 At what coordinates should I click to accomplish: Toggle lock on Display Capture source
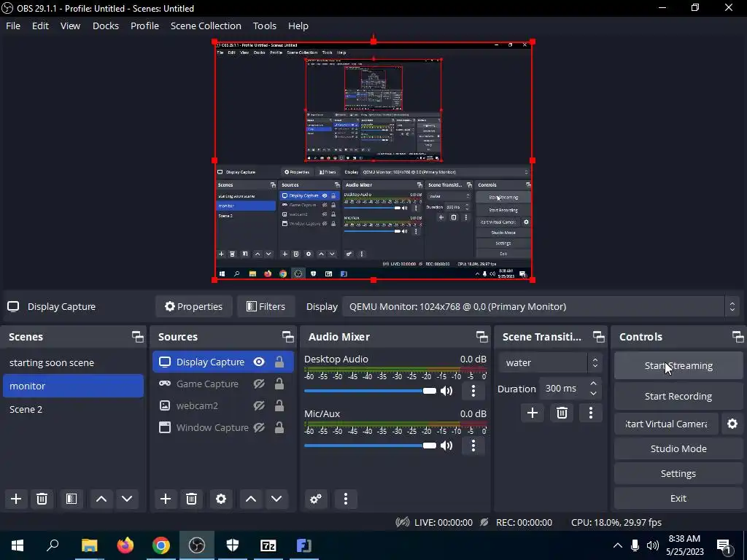pyautogui.click(x=279, y=362)
